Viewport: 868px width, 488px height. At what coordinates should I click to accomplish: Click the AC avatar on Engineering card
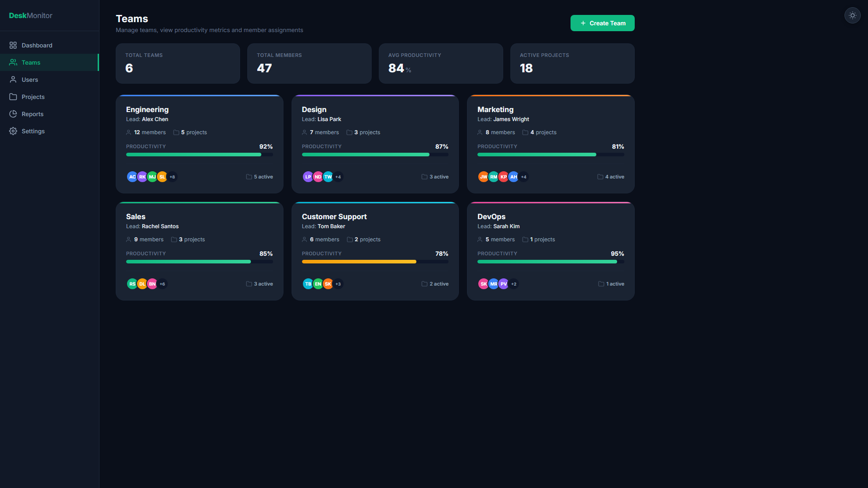(132, 177)
